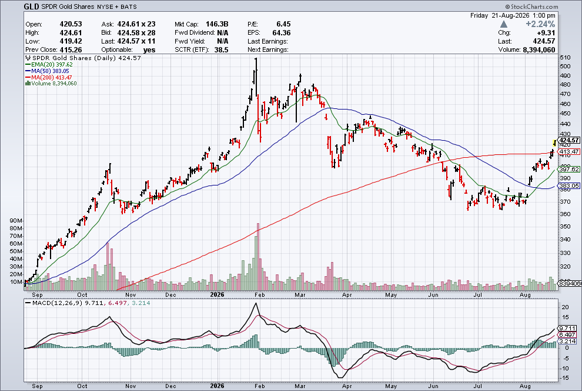
Task: Click the NYSE + BATS exchange label
Action: [117, 7]
